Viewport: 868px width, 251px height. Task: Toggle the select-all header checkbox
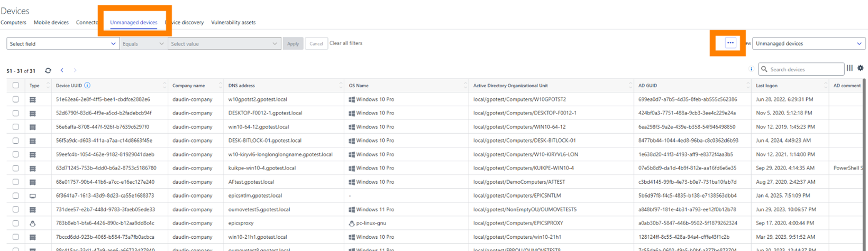click(x=16, y=85)
